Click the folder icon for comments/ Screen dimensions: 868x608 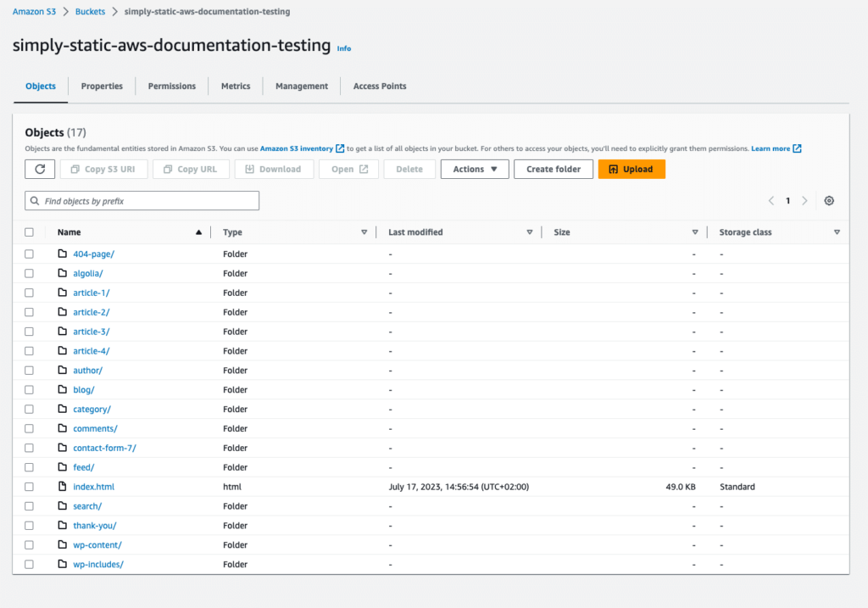63,428
